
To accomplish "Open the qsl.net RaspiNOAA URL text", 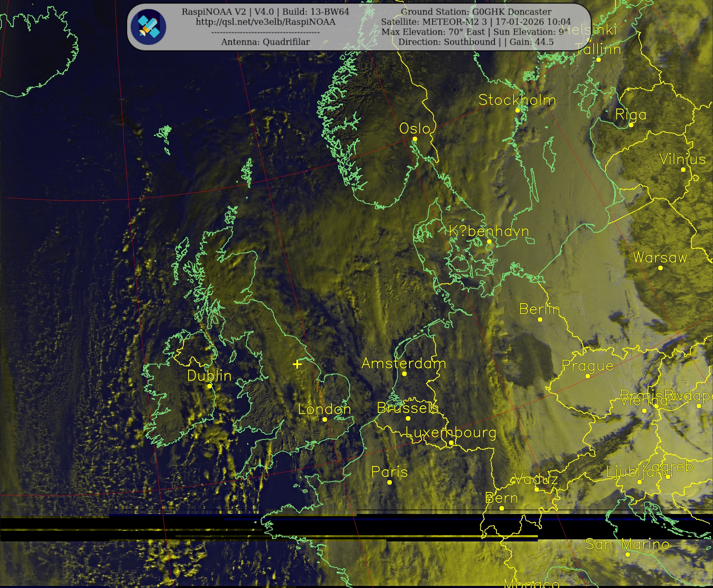I will coord(265,22).
